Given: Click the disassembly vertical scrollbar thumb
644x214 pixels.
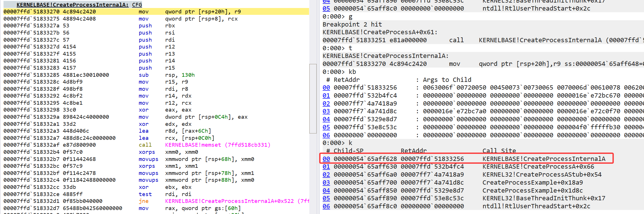Looking at the screenshot, I should click(313, 98).
